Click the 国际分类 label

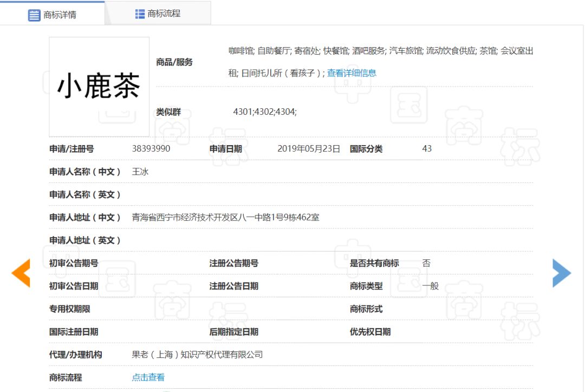click(366, 149)
